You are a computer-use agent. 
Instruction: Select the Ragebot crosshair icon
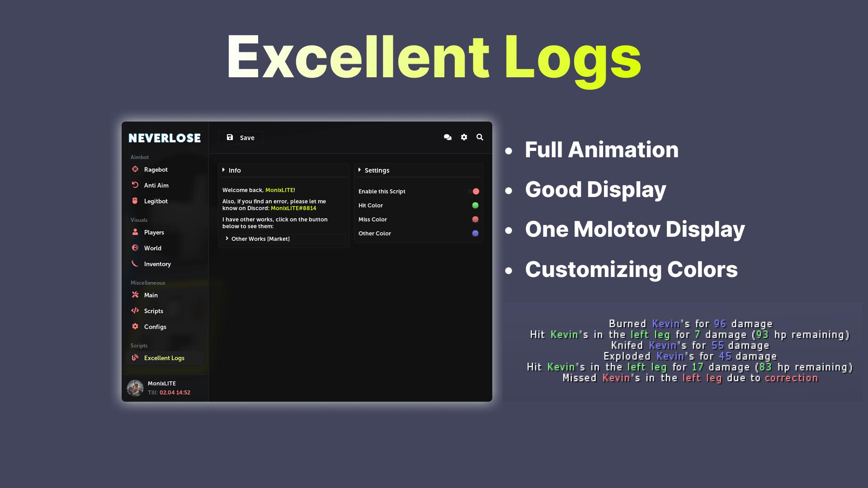pos(135,169)
